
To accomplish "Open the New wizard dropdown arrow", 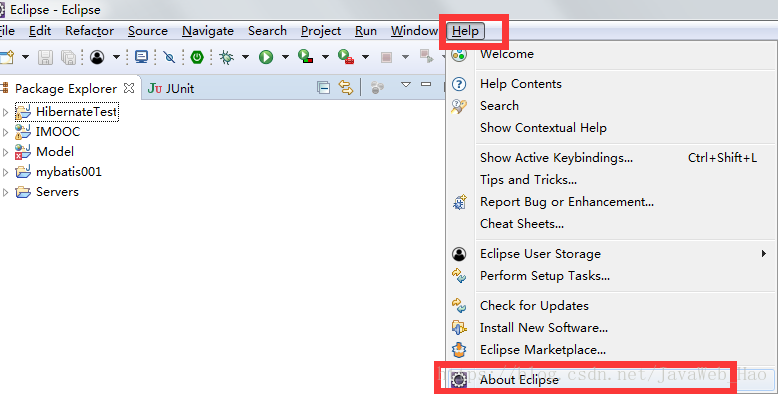I will (x=25, y=57).
